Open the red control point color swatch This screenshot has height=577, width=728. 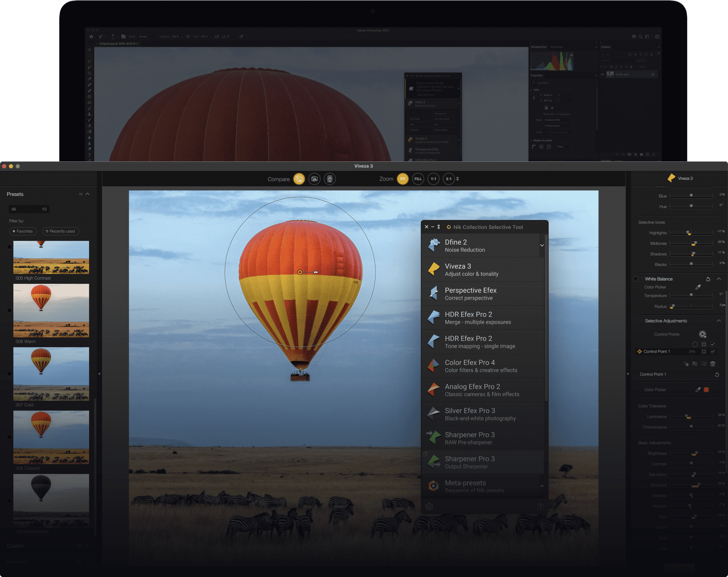(706, 390)
